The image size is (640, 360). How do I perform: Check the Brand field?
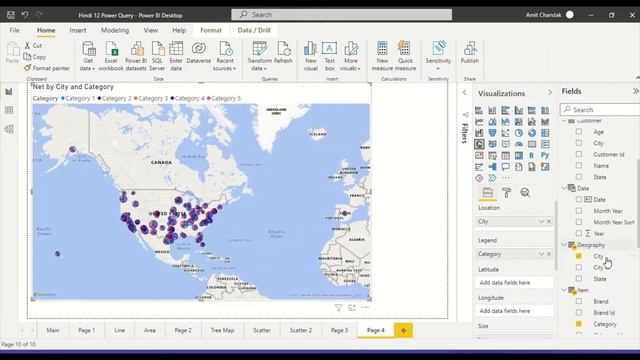click(x=579, y=301)
